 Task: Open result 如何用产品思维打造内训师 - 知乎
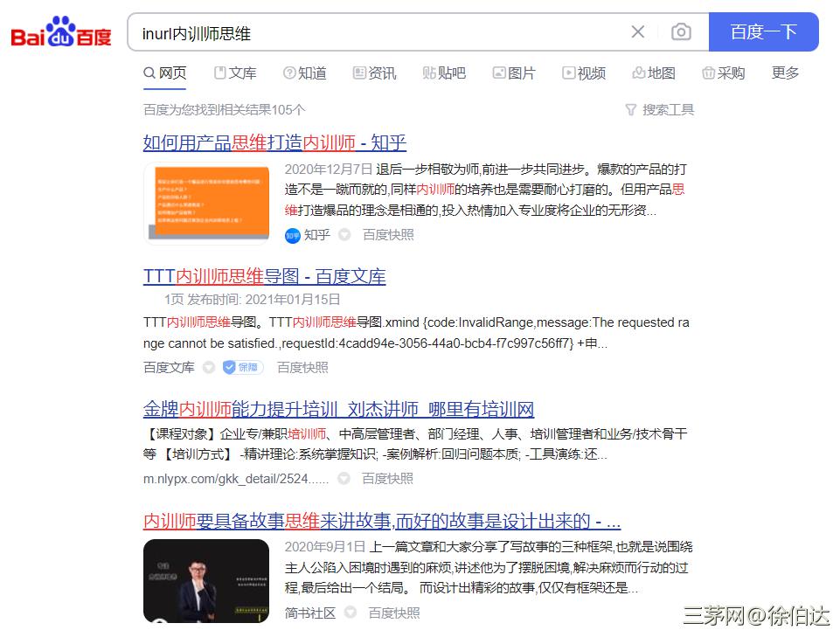coord(274,142)
